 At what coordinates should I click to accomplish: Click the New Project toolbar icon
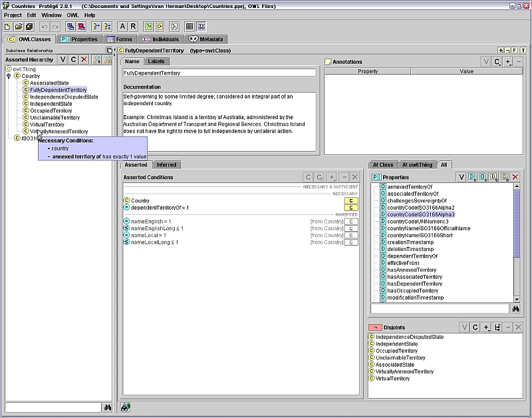click(7, 27)
